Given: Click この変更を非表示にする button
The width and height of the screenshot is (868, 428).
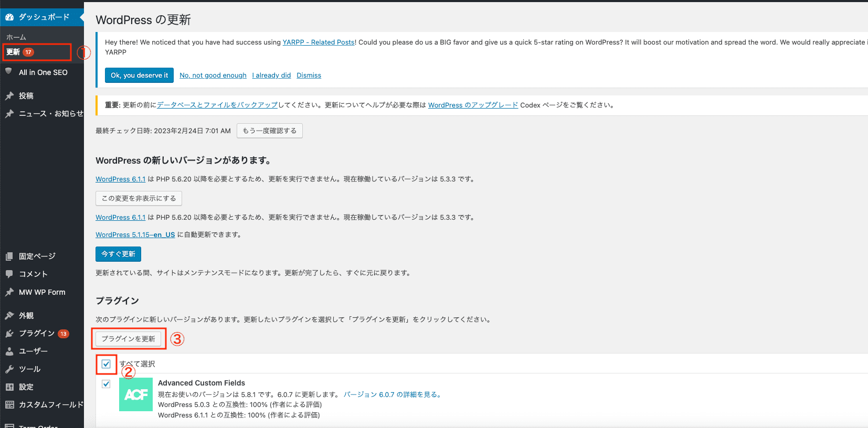Looking at the screenshot, I should 139,198.
